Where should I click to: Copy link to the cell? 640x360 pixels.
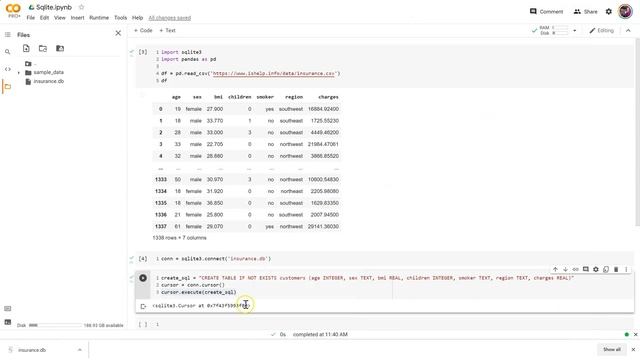[576, 269]
